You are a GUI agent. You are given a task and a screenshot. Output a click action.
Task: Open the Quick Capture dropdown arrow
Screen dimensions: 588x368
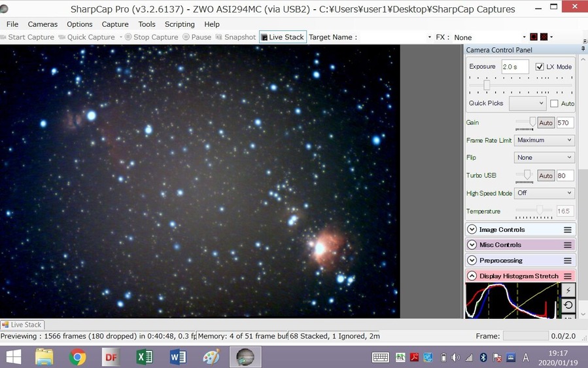pos(121,37)
